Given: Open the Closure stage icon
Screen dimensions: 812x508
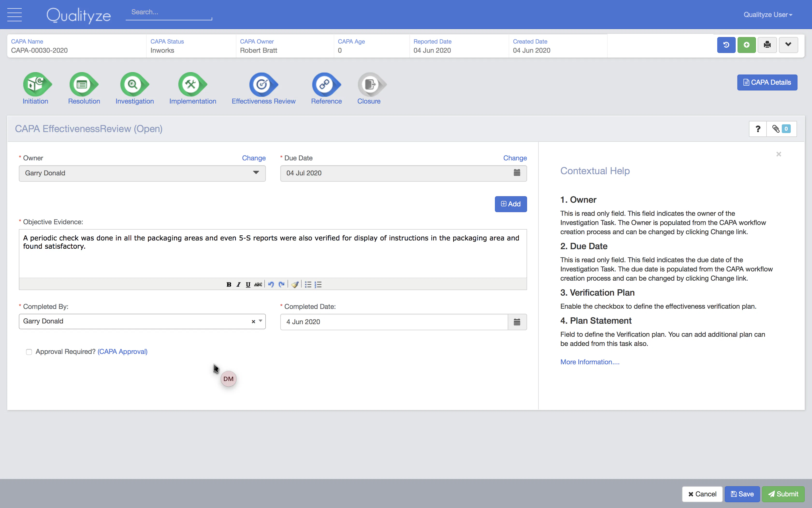Looking at the screenshot, I should [x=372, y=84].
